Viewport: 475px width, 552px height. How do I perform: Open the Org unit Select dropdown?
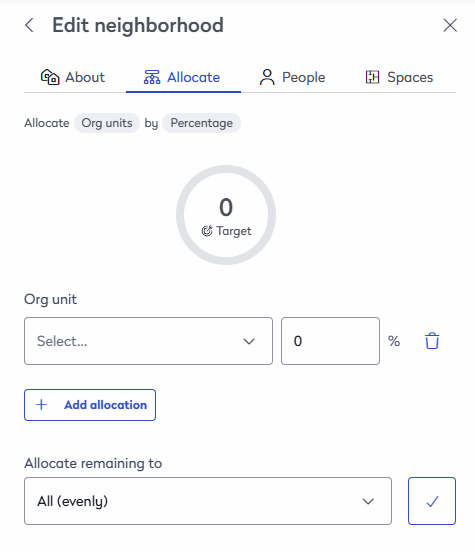click(x=148, y=341)
